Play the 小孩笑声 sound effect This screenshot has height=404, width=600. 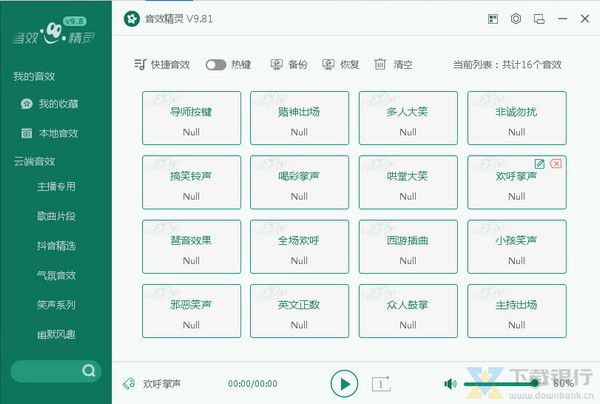pyautogui.click(x=517, y=246)
